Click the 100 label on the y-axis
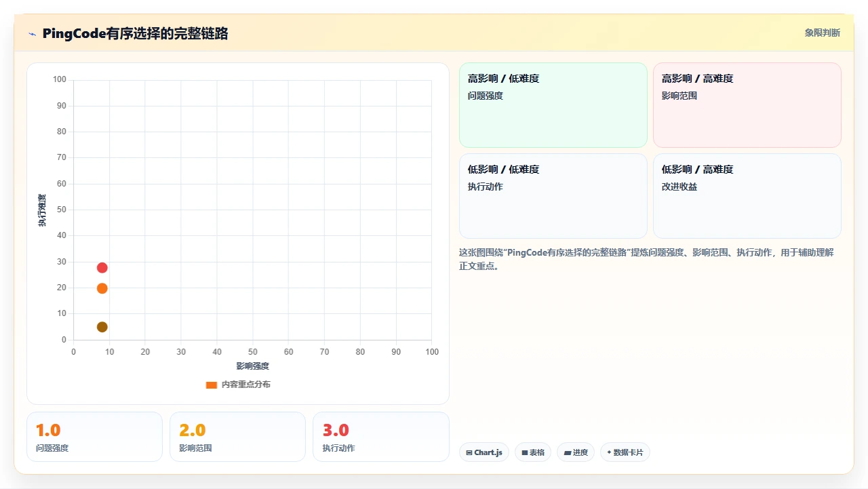868x489 pixels. click(x=60, y=80)
